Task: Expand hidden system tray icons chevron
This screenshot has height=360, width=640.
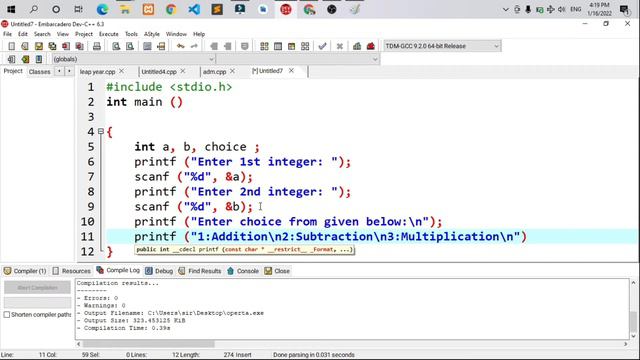Action: (505, 9)
